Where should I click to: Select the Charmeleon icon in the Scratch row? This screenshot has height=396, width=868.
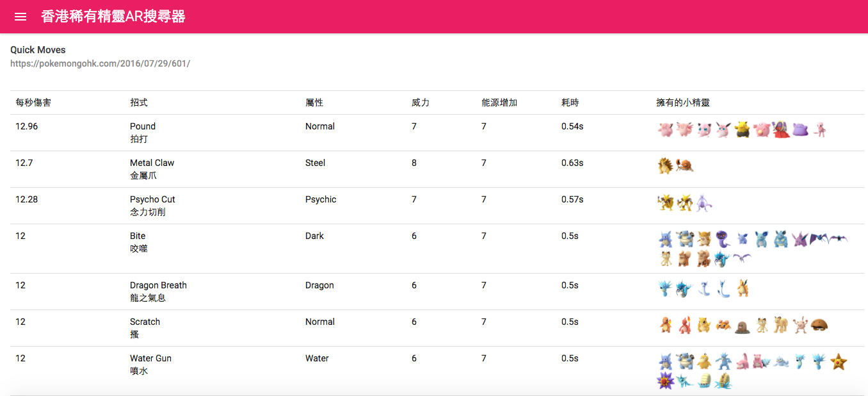pyautogui.click(x=685, y=326)
